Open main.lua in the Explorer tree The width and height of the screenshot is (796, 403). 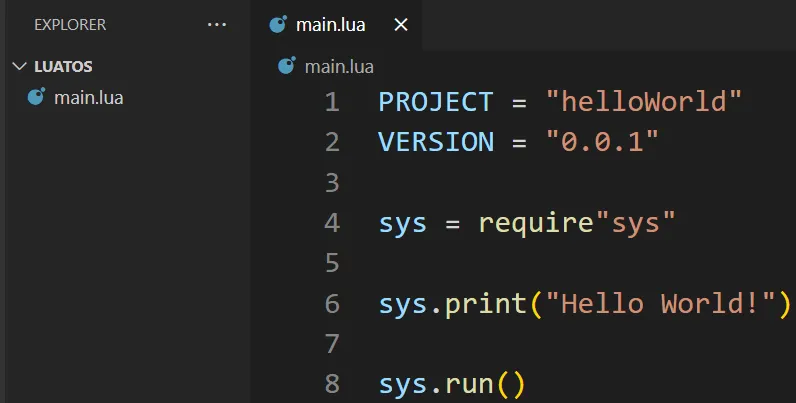[x=88, y=97]
